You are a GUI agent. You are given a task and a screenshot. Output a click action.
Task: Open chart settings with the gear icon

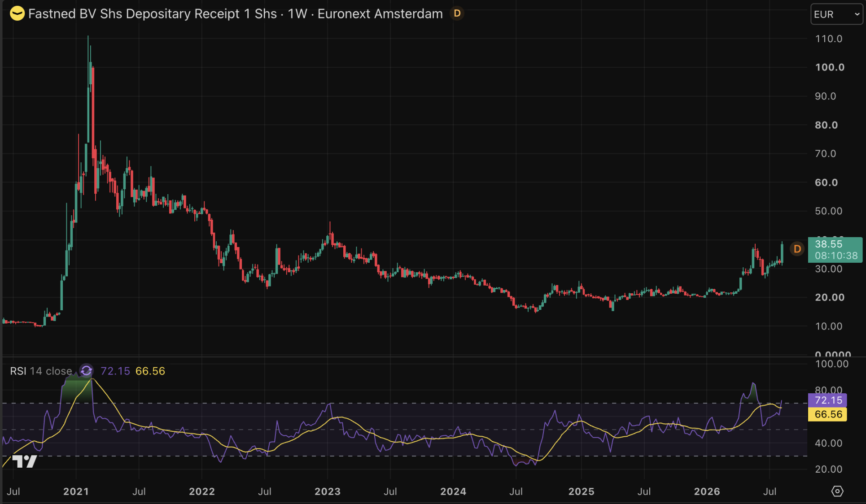(837, 491)
